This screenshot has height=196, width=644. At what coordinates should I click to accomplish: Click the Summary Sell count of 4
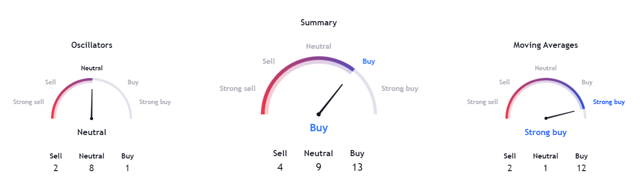[x=280, y=167]
